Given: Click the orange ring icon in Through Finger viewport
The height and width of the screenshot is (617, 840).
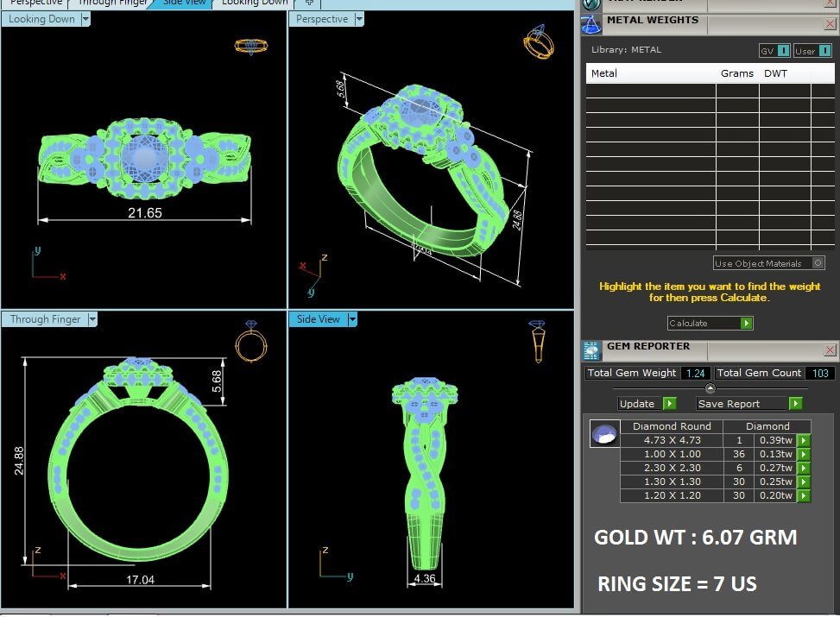Looking at the screenshot, I should pyautogui.click(x=248, y=341).
